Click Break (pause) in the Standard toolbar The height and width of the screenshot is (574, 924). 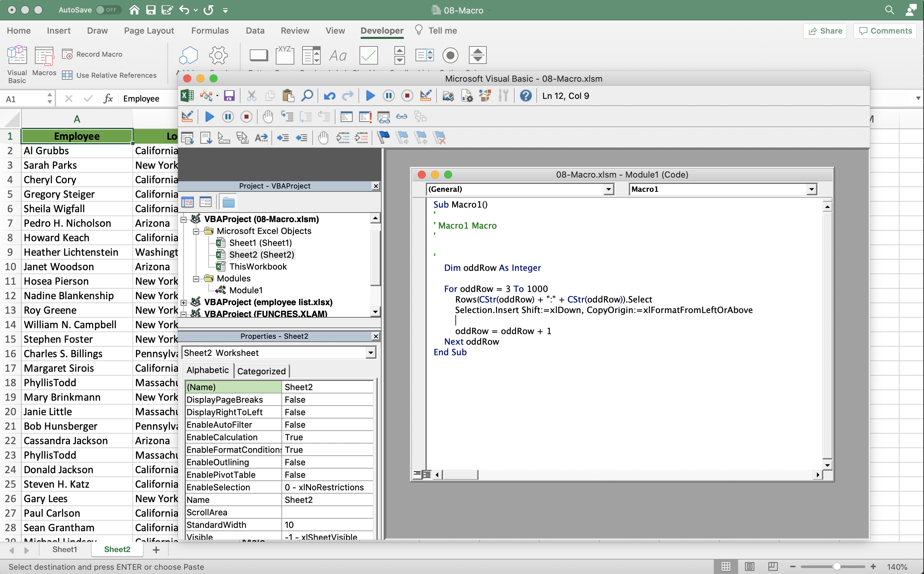[389, 96]
